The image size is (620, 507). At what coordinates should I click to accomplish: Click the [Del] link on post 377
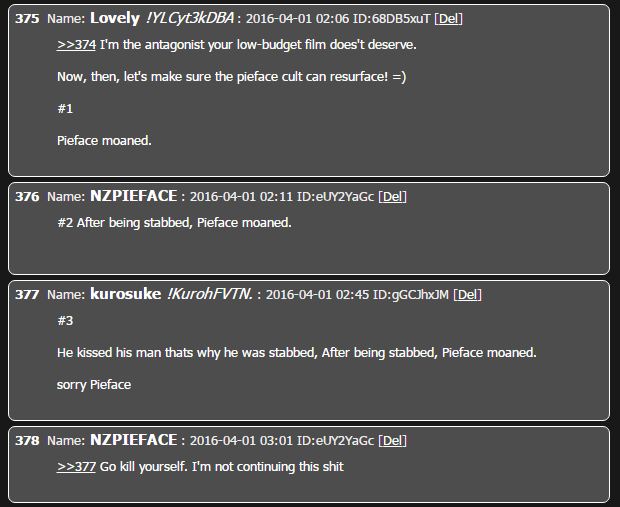[x=467, y=295]
